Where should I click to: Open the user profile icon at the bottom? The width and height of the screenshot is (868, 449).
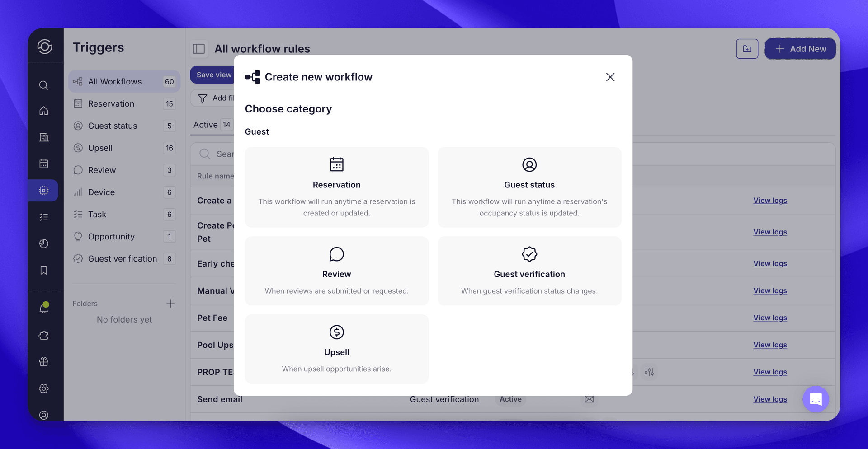[x=44, y=415]
